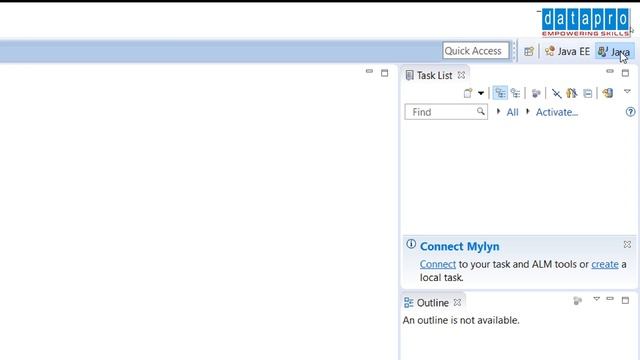The image size is (640, 360).
Task: Switch to the Java perspective
Action: [x=614, y=52]
